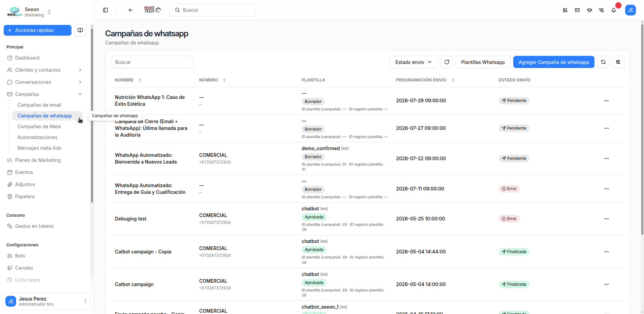
Task: Click the Finalizada status for Catbot campaign - Copia
Action: [x=514, y=252]
